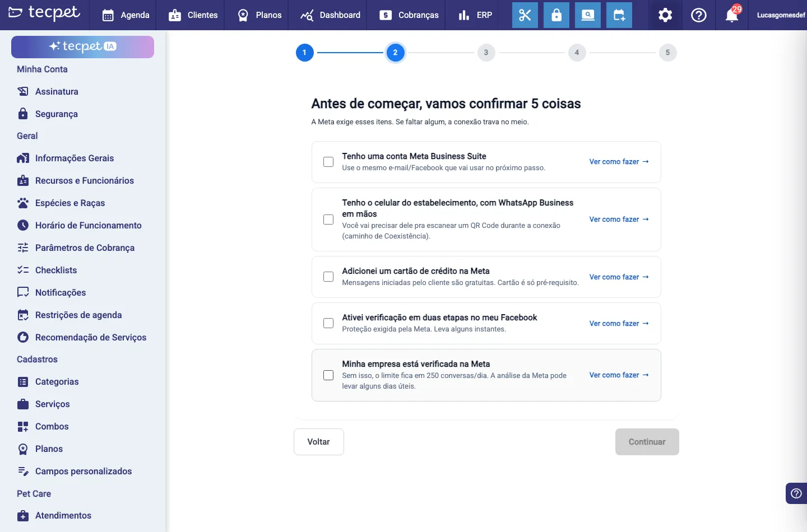Open the tecpet IA banner button

pos(82,46)
